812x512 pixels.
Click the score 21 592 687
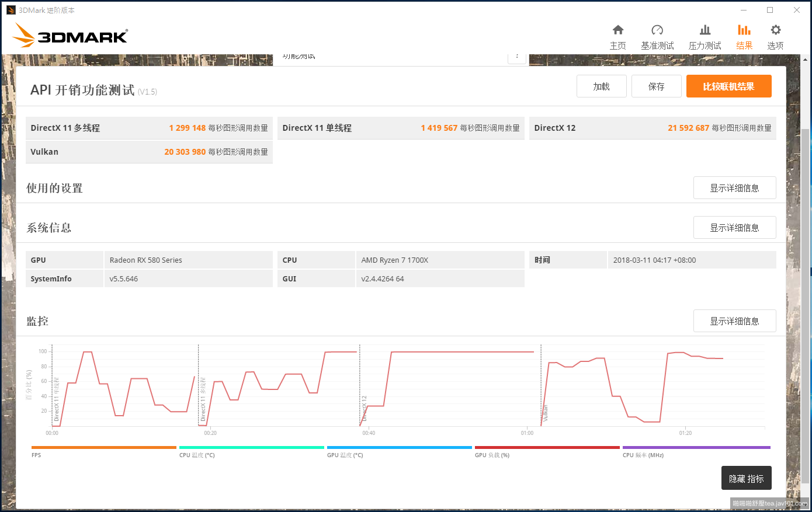pos(688,128)
